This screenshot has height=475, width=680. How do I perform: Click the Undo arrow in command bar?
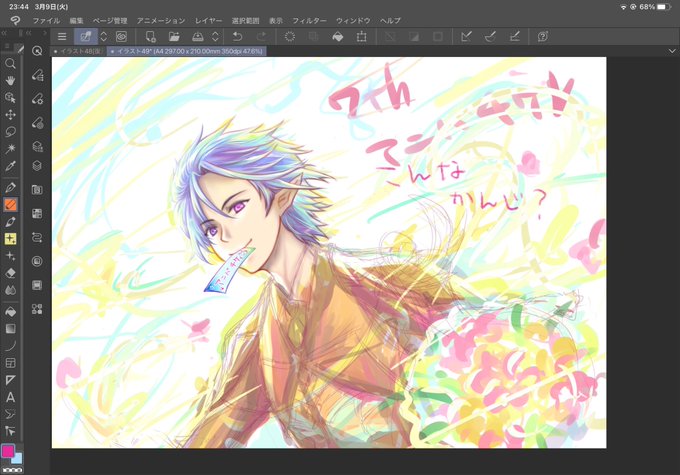pos(237,36)
